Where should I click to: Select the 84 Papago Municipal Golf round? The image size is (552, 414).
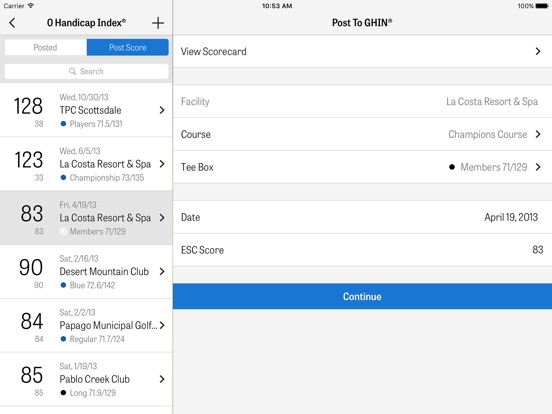(x=86, y=325)
